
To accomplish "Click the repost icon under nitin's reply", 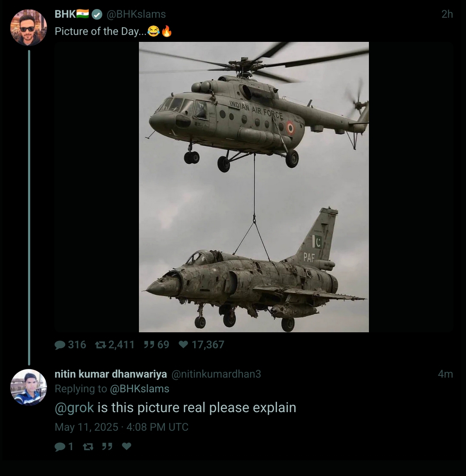I will 88,447.
